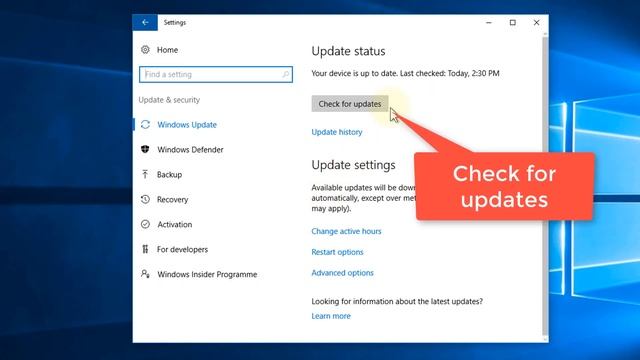This screenshot has width=640, height=360.
Task: Select Activation in the sidebar
Action: 175,224
